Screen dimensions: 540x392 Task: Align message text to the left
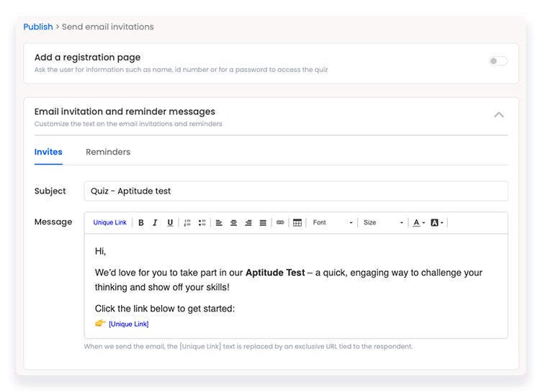(x=220, y=223)
